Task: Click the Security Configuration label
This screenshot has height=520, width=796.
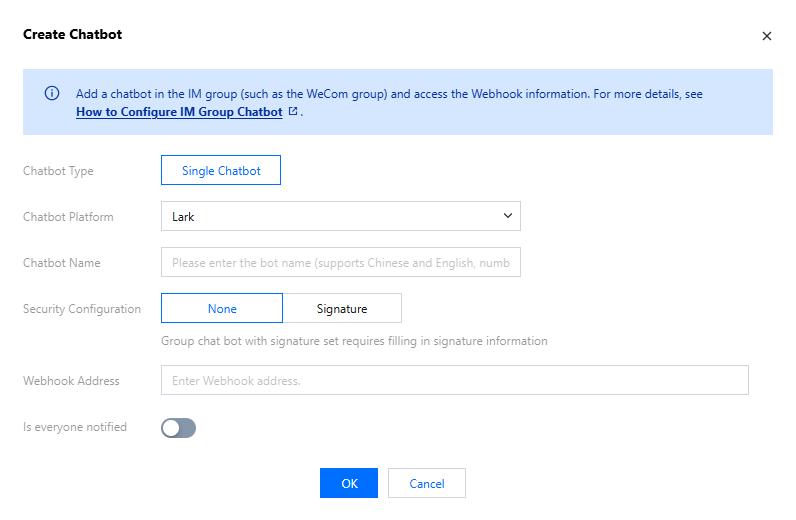Action: point(82,309)
